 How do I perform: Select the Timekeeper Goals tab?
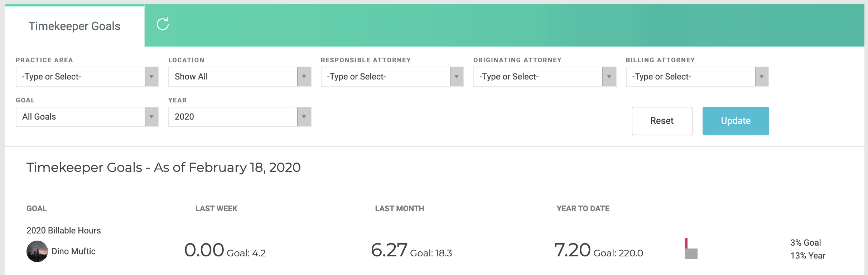tap(74, 26)
